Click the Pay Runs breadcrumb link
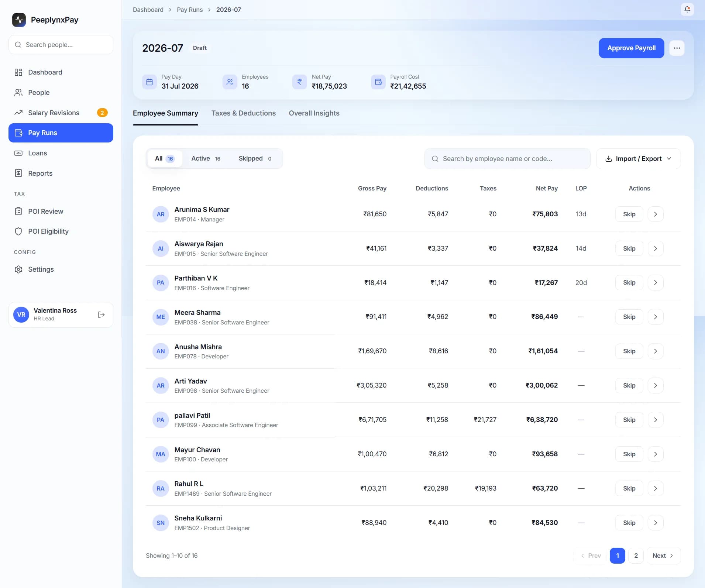 [190, 10]
